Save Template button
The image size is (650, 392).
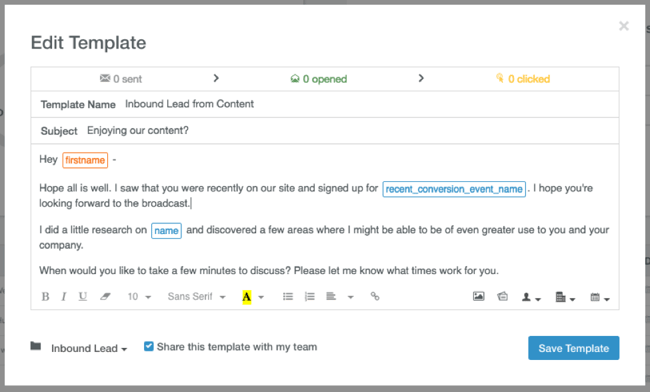pos(574,348)
